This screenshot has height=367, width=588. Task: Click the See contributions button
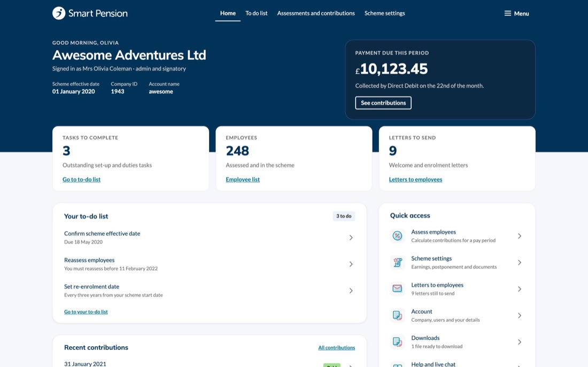[383, 103]
